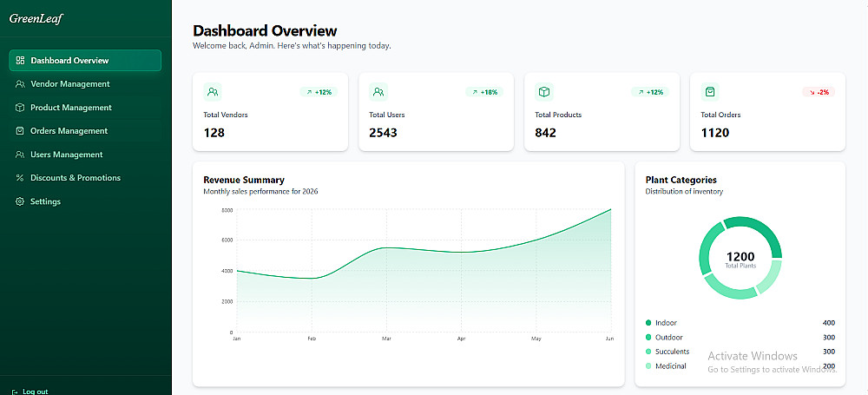868x395 pixels.
Task: Open Settings from the sidebar
Action: pyautogui.click(x=85, y=201)
